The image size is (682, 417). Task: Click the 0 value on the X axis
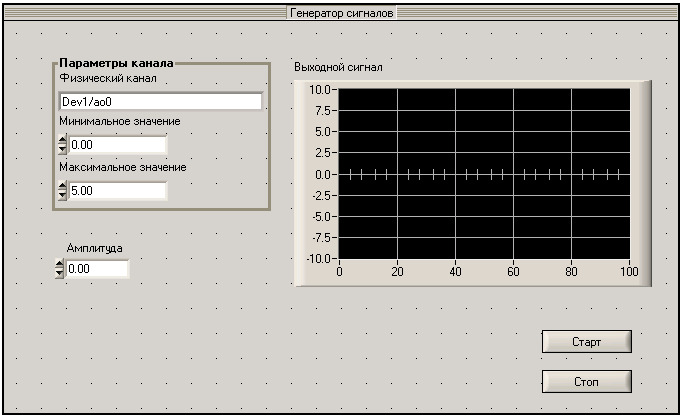pos(339,272)
